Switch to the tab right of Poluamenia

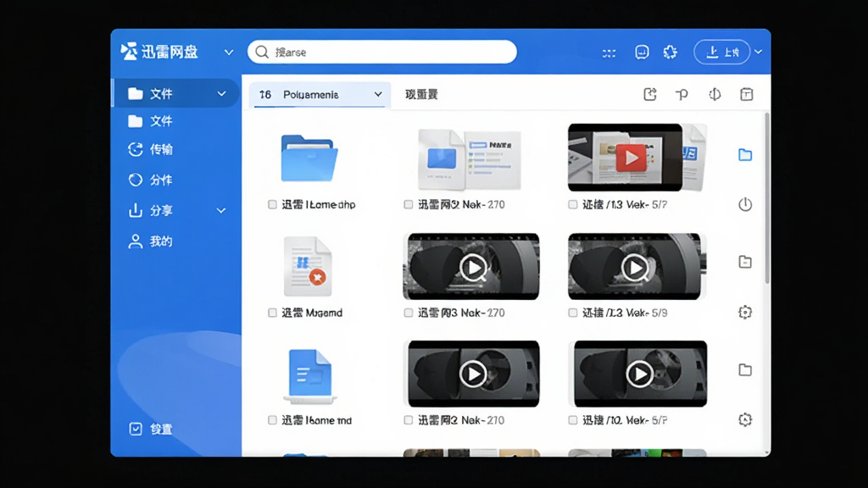(421, 95)
